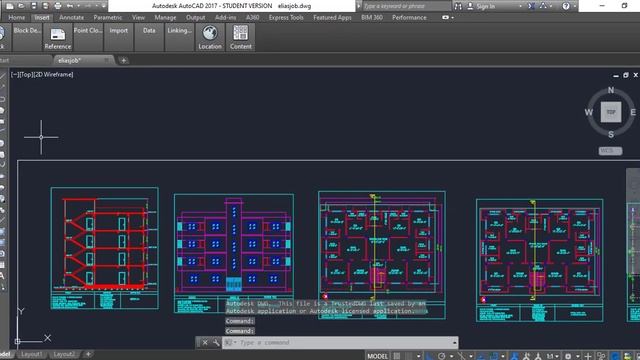640x360 pixels.
Task: Expand the Polar Tracking settings arrow in status bar
Action: (451, 356)
